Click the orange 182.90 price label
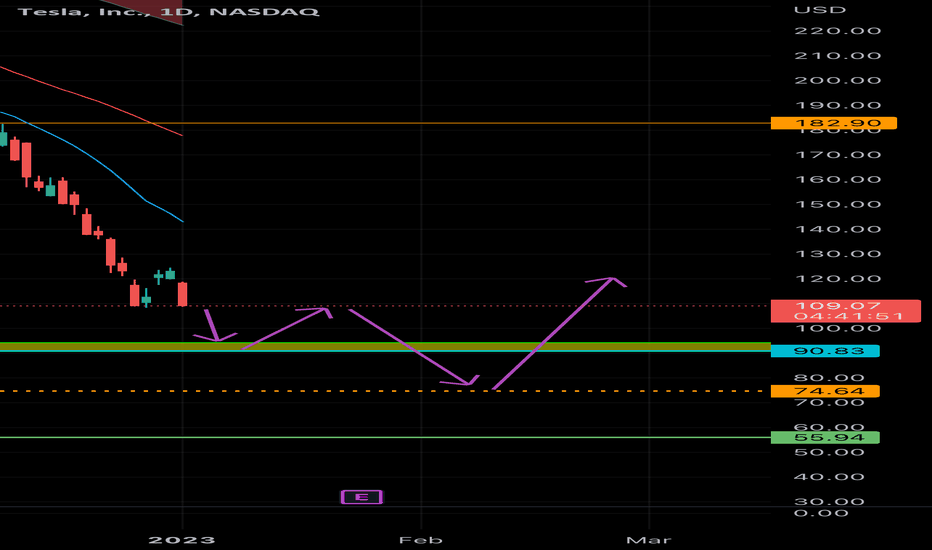This screenshot has height=550, width=932. click(833, 123)
